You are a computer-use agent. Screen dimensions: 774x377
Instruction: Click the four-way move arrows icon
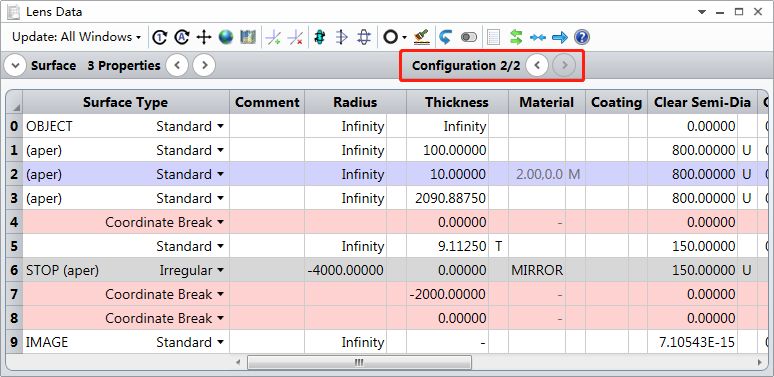[203, 37]
